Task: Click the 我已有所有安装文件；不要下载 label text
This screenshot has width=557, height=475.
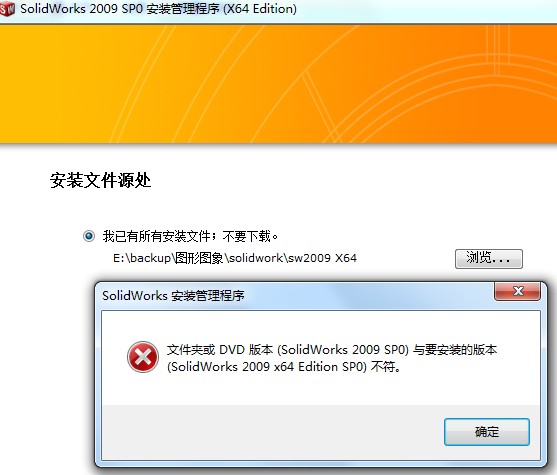Action: [190, 236]
